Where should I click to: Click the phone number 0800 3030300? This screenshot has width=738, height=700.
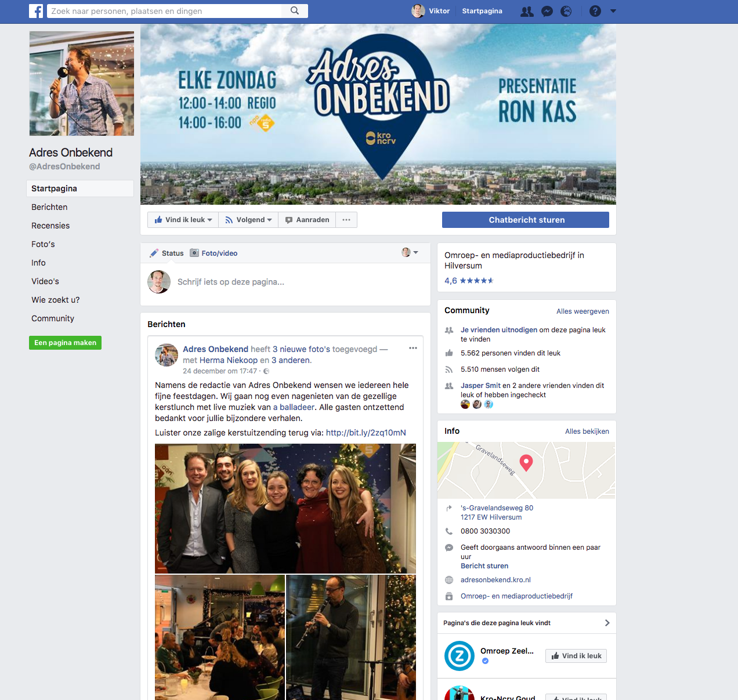coord(486,531)
